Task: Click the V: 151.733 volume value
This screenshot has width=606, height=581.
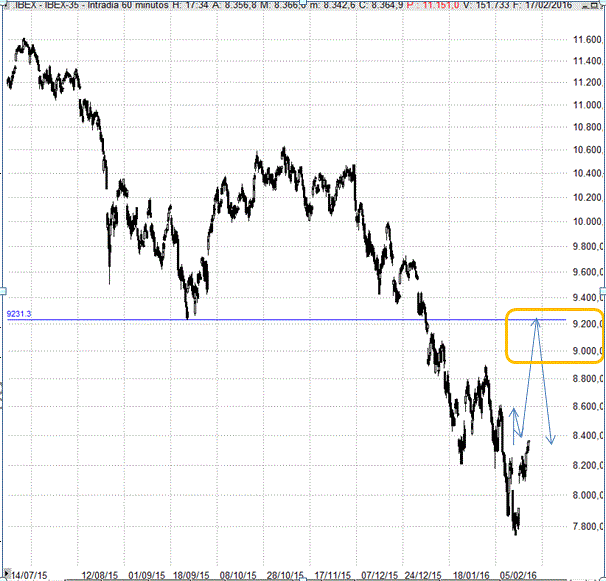Action: tap(486, 5)
